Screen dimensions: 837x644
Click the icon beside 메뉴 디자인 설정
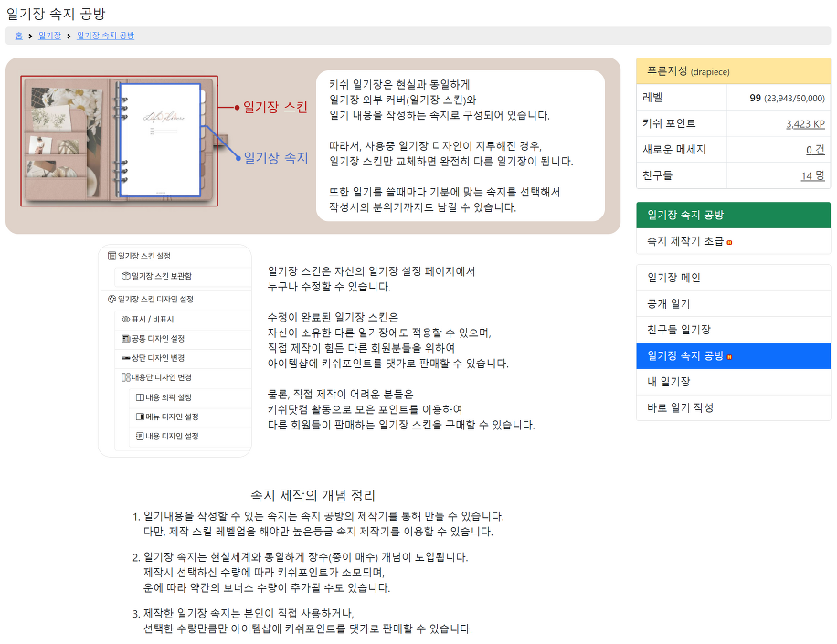click(140, 417)
